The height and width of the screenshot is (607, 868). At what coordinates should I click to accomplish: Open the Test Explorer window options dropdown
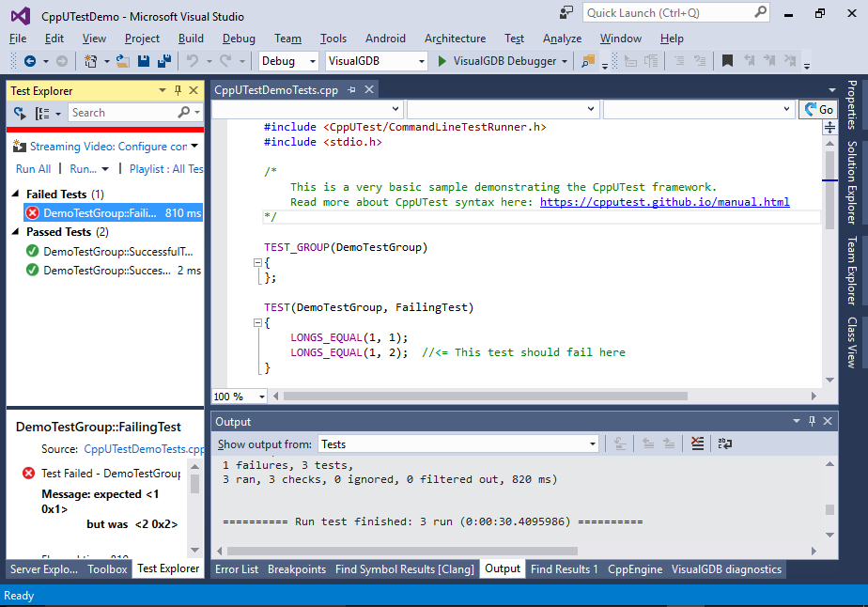pyautogui.click(x=163, y=90)
